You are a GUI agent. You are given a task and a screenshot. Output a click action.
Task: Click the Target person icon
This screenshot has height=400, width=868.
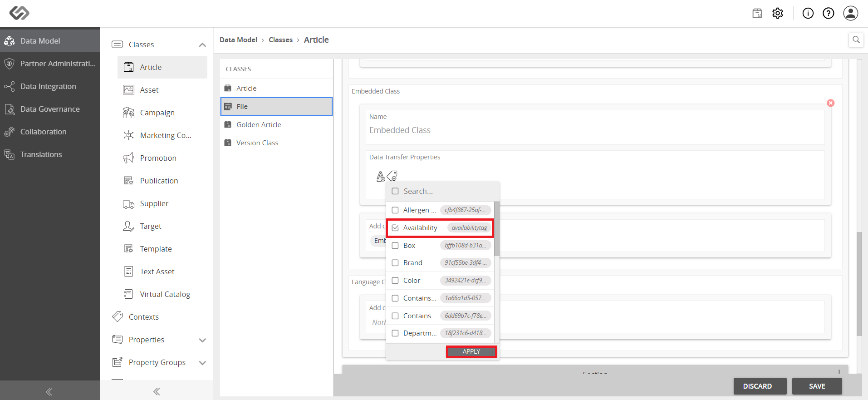pyautogui.click(x=129, y=226)
